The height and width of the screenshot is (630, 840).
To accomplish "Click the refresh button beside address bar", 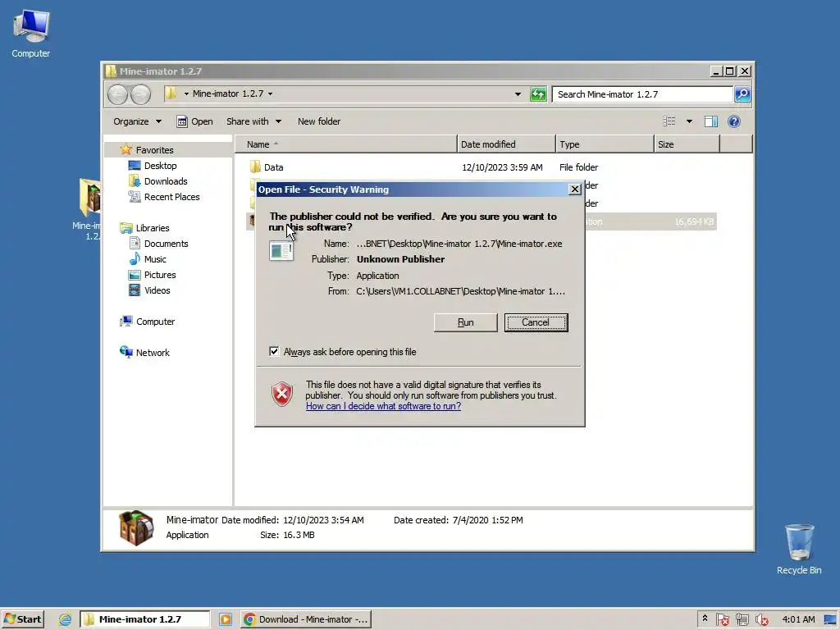I will 538,94.
